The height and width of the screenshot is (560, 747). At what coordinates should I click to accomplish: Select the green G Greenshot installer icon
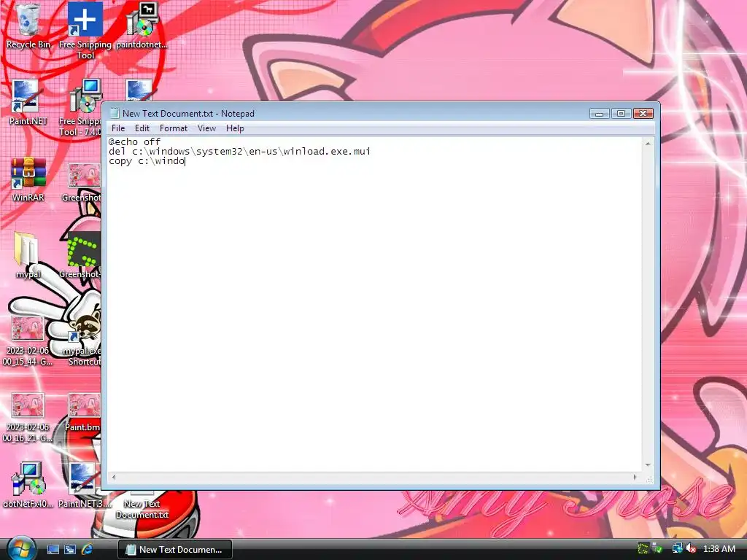[81, 256]
